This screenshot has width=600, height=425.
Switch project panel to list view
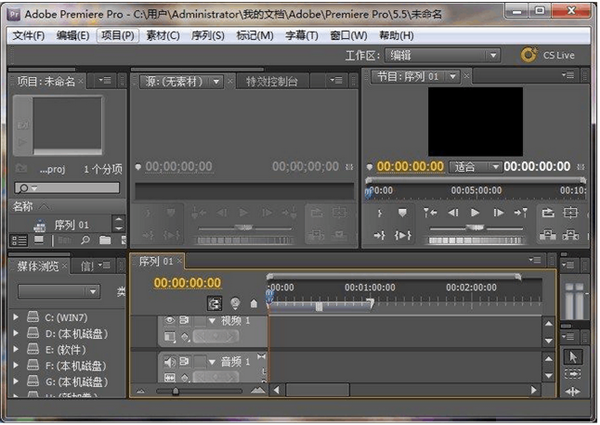pos(19,240)
